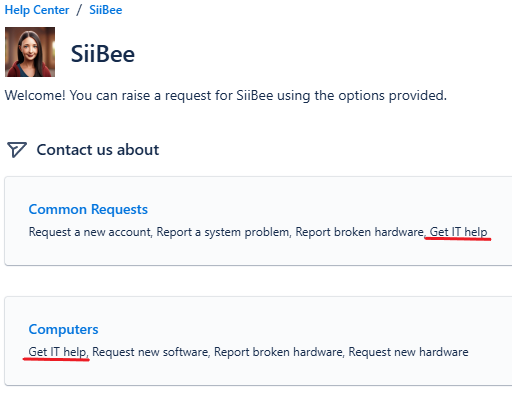Click the slash separator in the breadcrumb
Viewport: 512px width, 397px height.
[x=79, y=10]
